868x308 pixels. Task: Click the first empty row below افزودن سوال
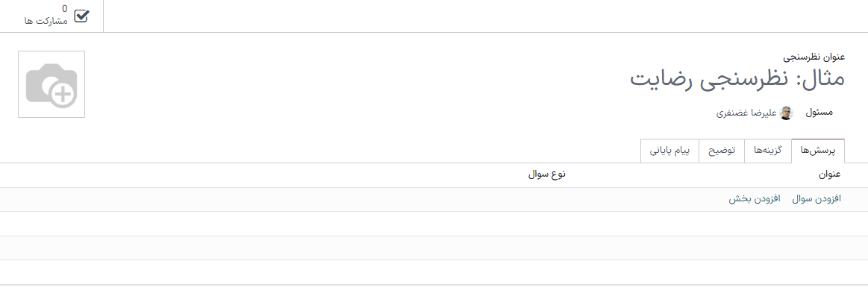[x=434, y=224]
